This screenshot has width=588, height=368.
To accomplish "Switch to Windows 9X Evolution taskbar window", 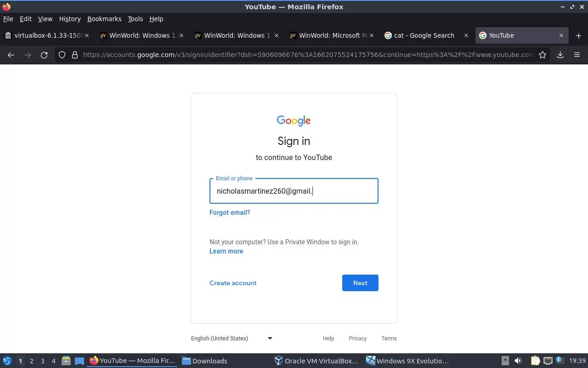I will coord(408,361).
